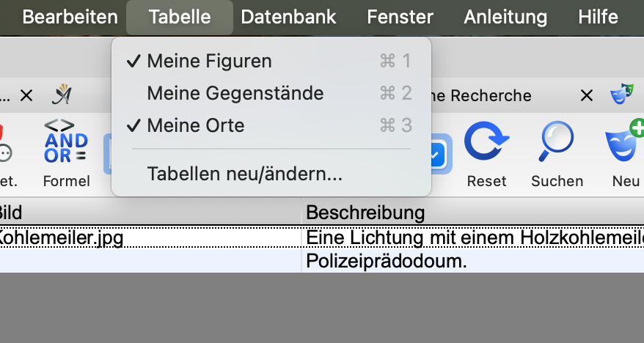Image resolution: width=644 pixels, height=343 pixels.
Task: Select the Kohlemeiler.jpg cell
Action: pyautogui.click(x=150, y=237)
